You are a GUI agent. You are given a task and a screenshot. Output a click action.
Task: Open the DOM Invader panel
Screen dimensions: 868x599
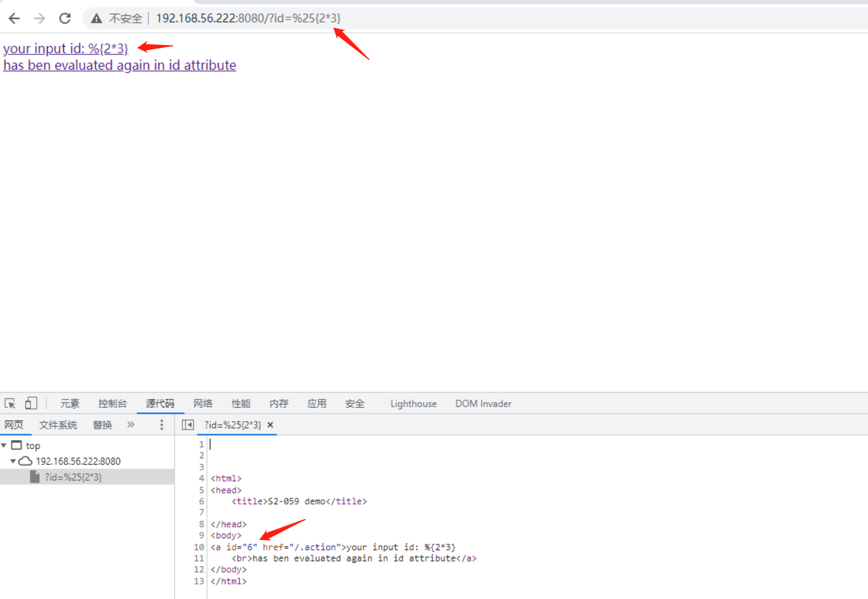483,403
